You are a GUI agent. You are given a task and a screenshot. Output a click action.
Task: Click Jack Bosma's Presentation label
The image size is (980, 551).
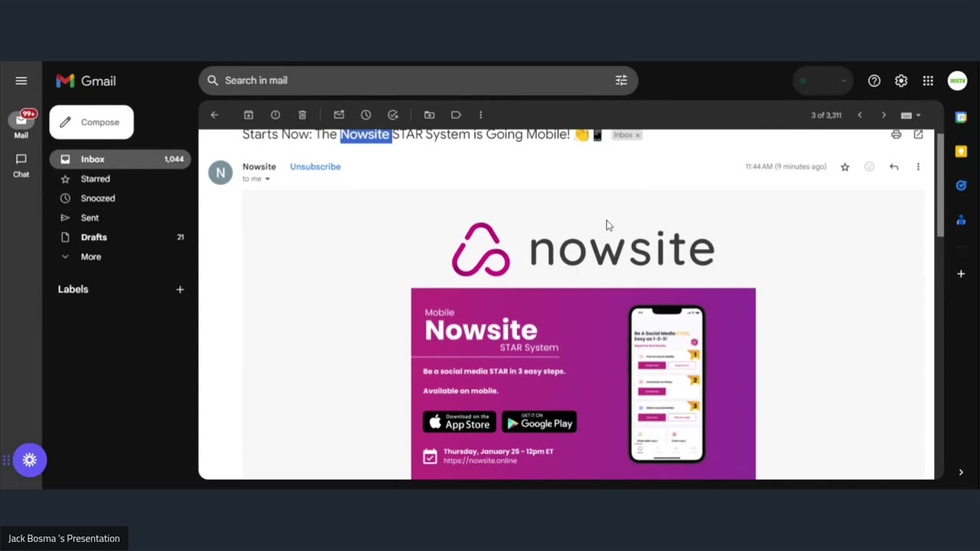pos(64,539)
